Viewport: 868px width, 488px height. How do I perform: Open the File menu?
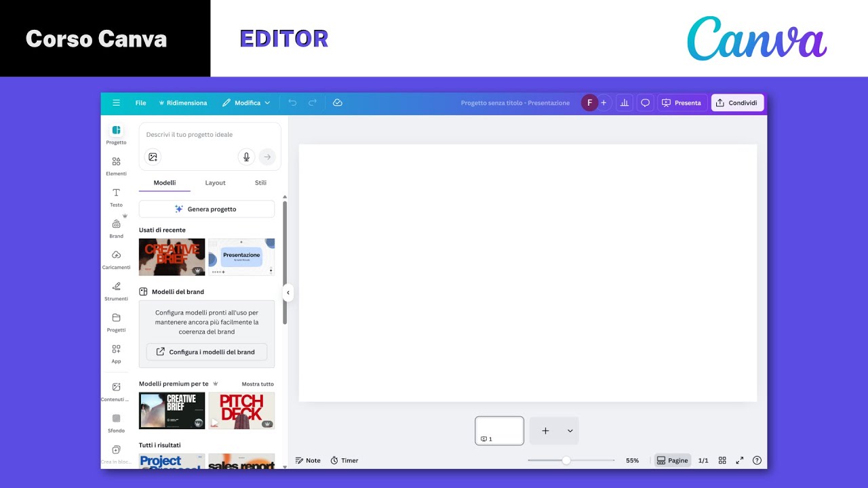click(x=140, y=103)
